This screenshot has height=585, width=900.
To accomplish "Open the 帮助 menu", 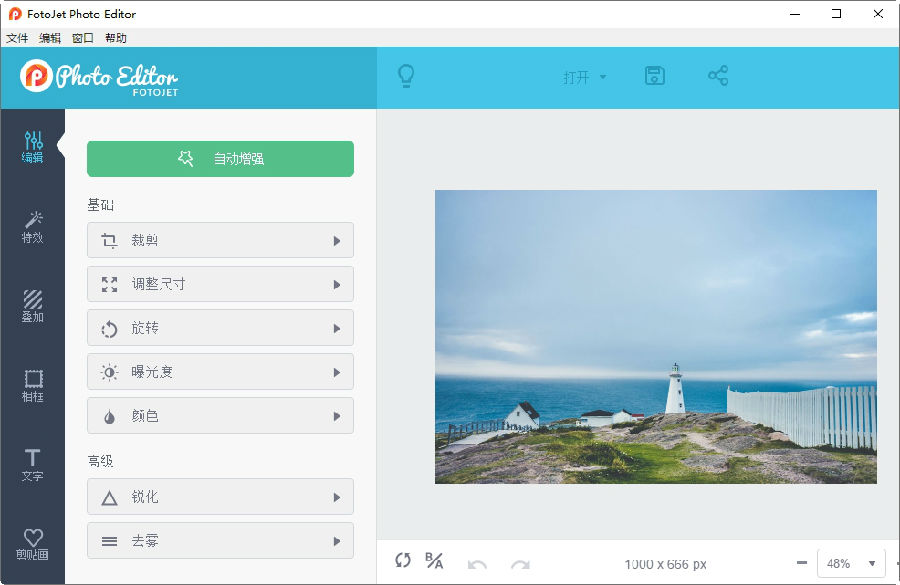I will (x=116, y=38).
